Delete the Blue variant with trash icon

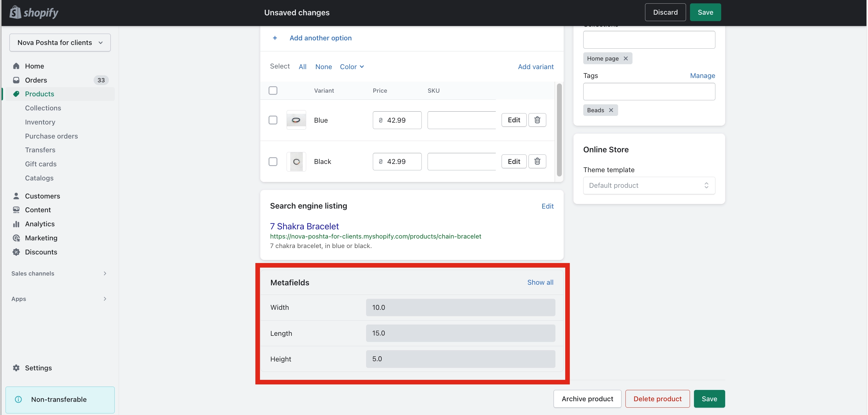point(537,120)
